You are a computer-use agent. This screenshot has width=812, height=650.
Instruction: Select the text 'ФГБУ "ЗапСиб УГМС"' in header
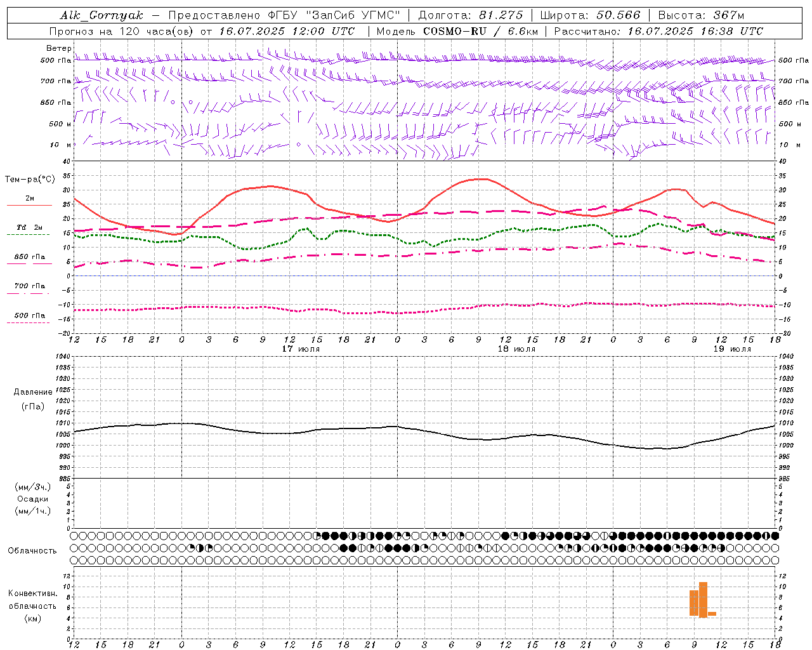(334, 15)
